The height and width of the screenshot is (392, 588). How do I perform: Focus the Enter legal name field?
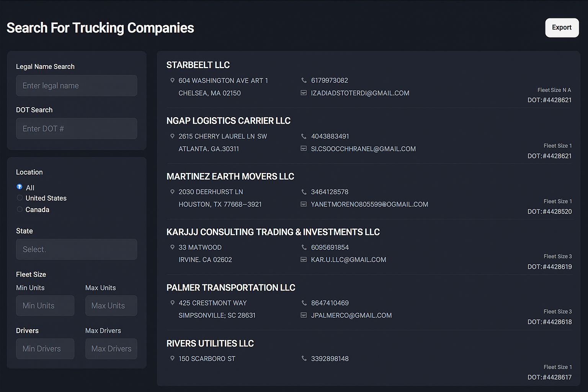[77, 86]
